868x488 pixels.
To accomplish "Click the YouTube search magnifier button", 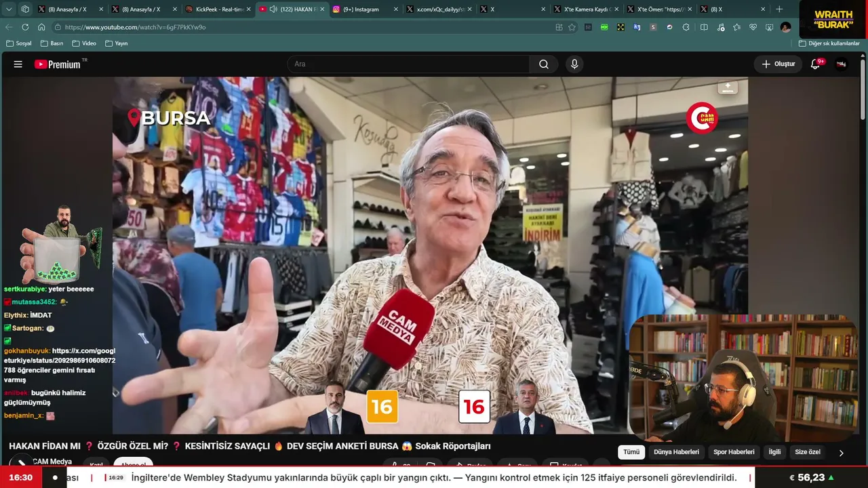I will pyautogui.click(x=544, y=64).
